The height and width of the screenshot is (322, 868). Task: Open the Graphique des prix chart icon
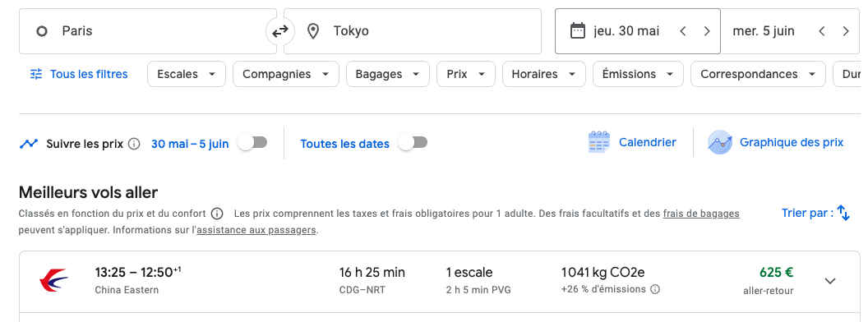click(720, 143)
